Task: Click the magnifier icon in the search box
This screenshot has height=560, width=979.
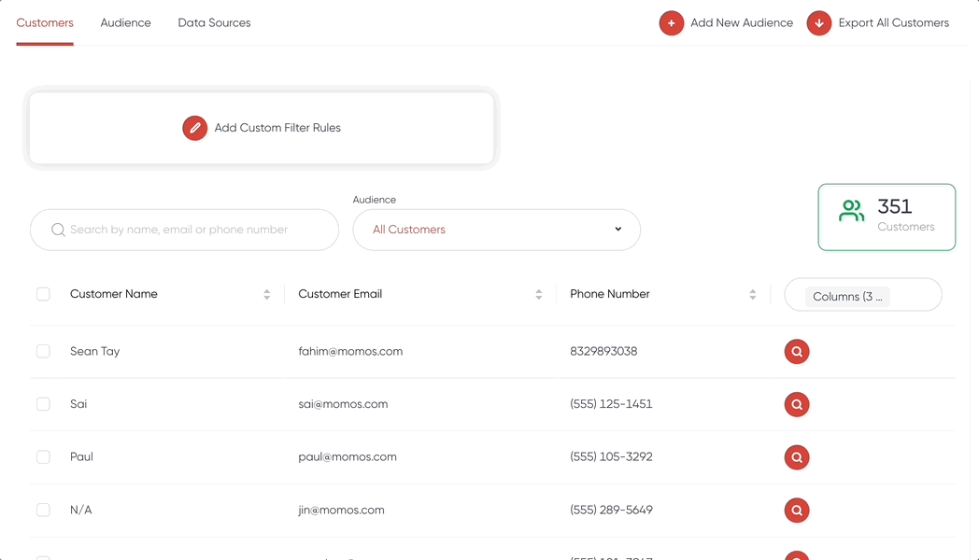Action: 58,231
